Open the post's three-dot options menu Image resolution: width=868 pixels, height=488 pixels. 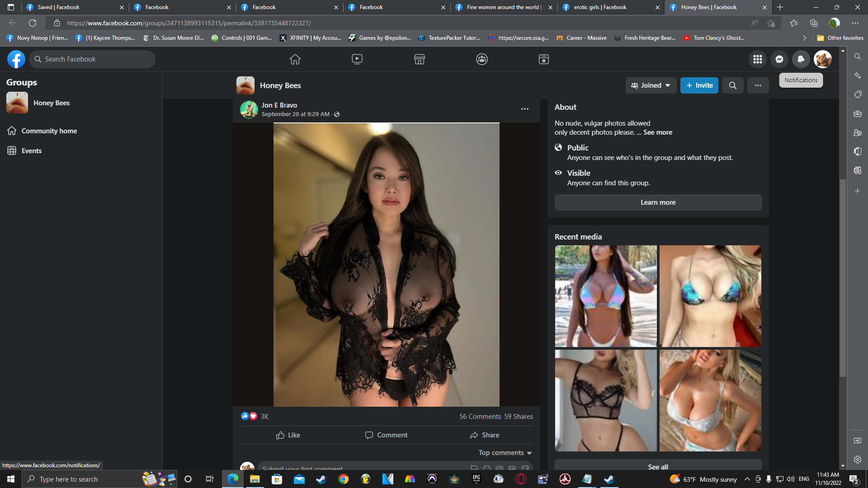pyautogui.click(x=524, y=109)
